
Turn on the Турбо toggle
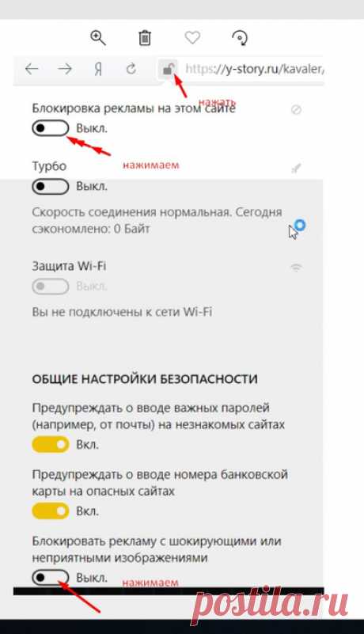[51, 187]
